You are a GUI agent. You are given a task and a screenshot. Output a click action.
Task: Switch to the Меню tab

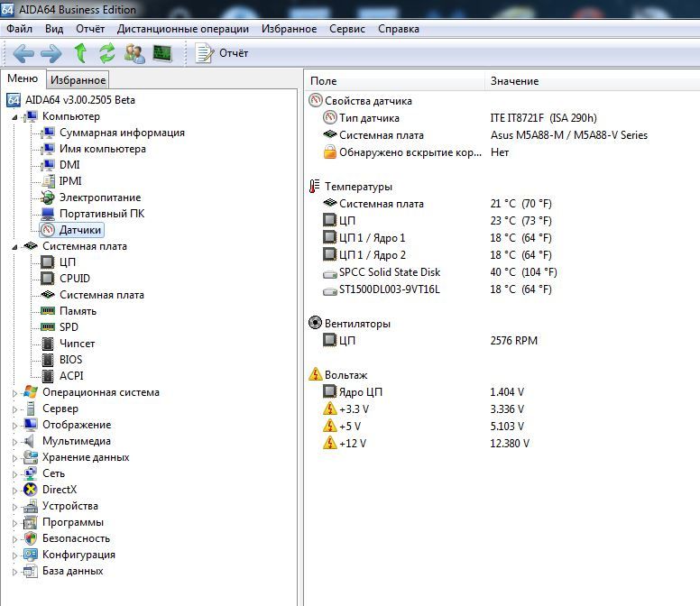tap(23, 78)
